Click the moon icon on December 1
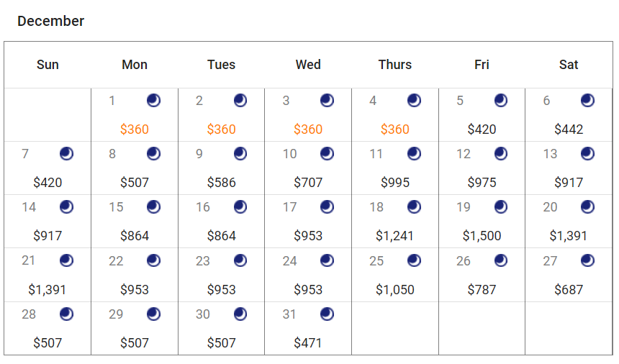Screen dimensions: 619x364 click(153, 100)
